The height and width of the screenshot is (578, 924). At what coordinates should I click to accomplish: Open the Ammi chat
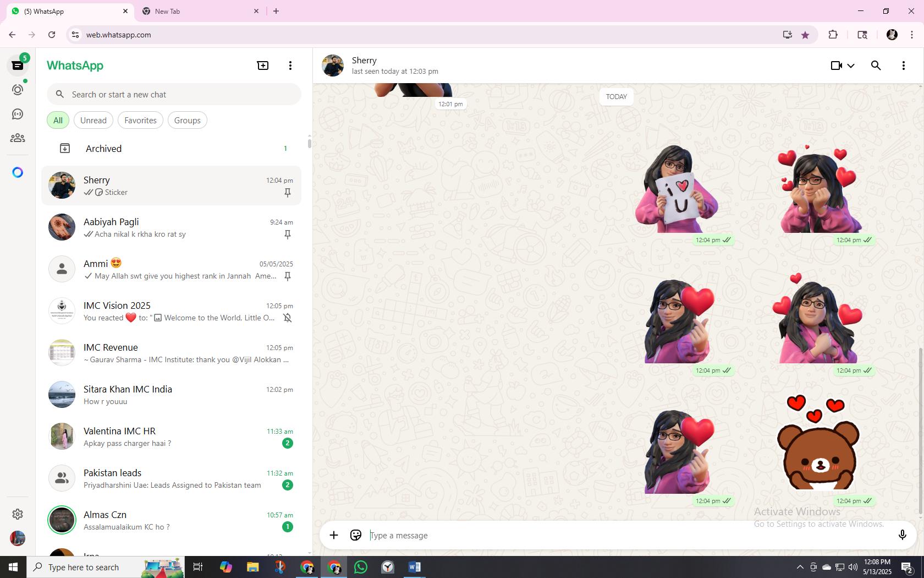click(171, 269)
